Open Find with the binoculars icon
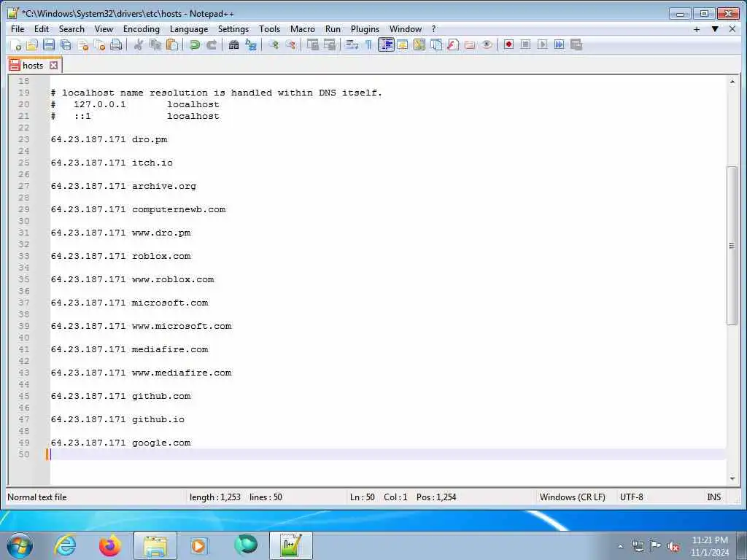The image size is (747, 560). (233, 44)
